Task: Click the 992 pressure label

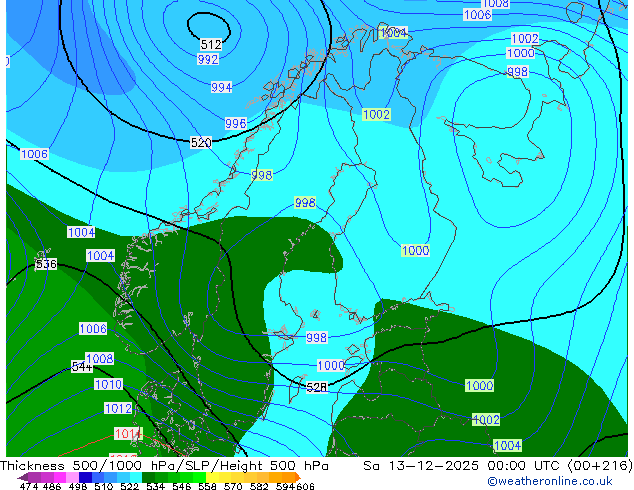Action: point(208,59)
